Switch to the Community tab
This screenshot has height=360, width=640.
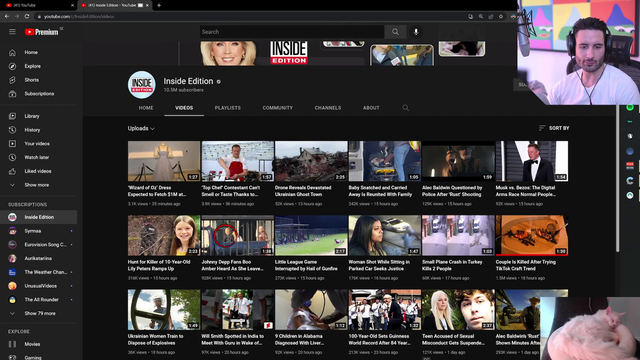(278, 108)
